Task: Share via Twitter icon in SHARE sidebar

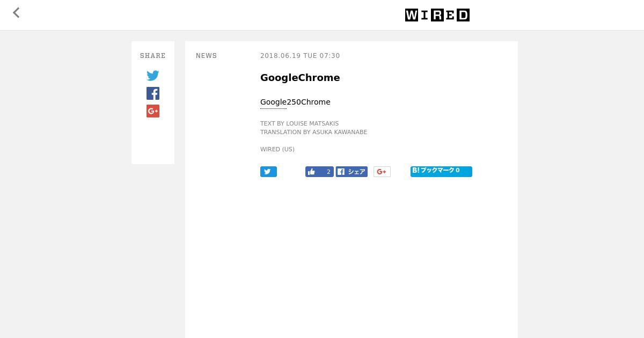Action: pyautogui.click(x=153, y=76)
